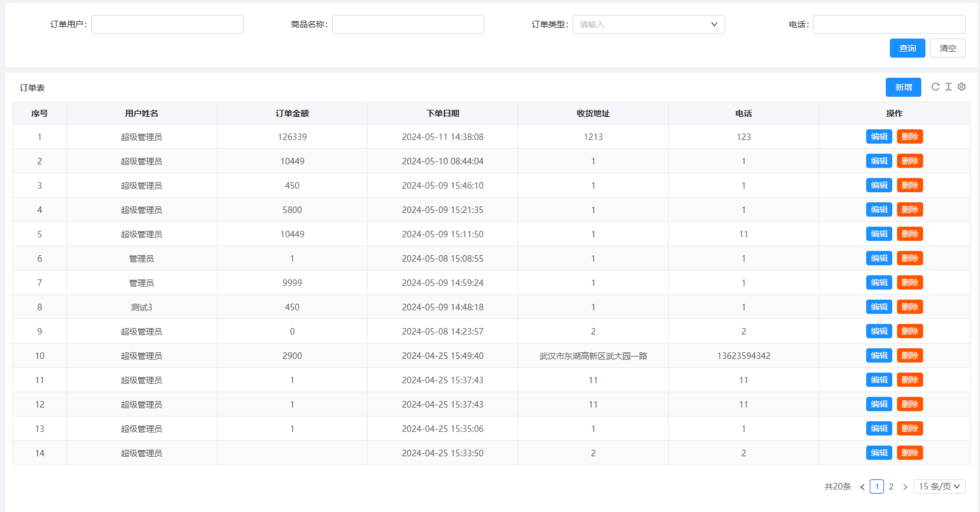Click 删除 for row 5
The image size is (980, 512).
[910, 234]
